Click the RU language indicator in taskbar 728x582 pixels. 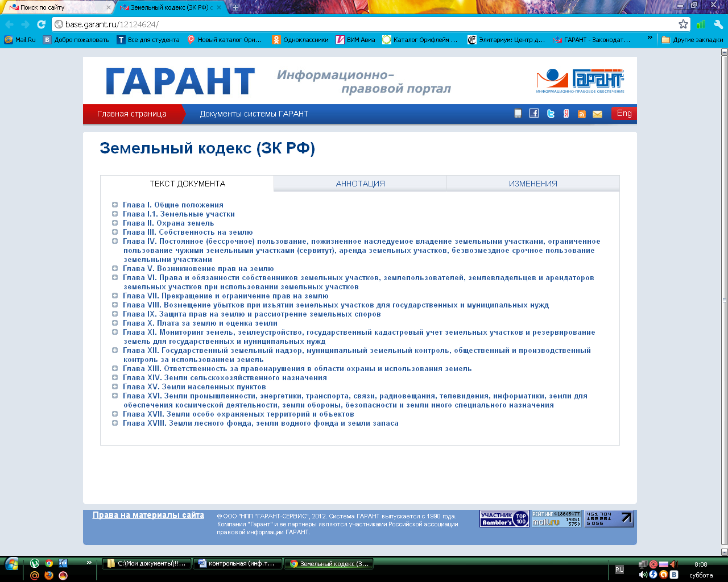(619, 569)
